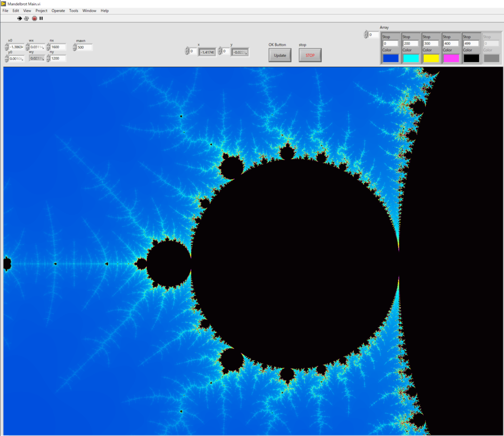Click the large black circle in fractal

coord(295,264)
